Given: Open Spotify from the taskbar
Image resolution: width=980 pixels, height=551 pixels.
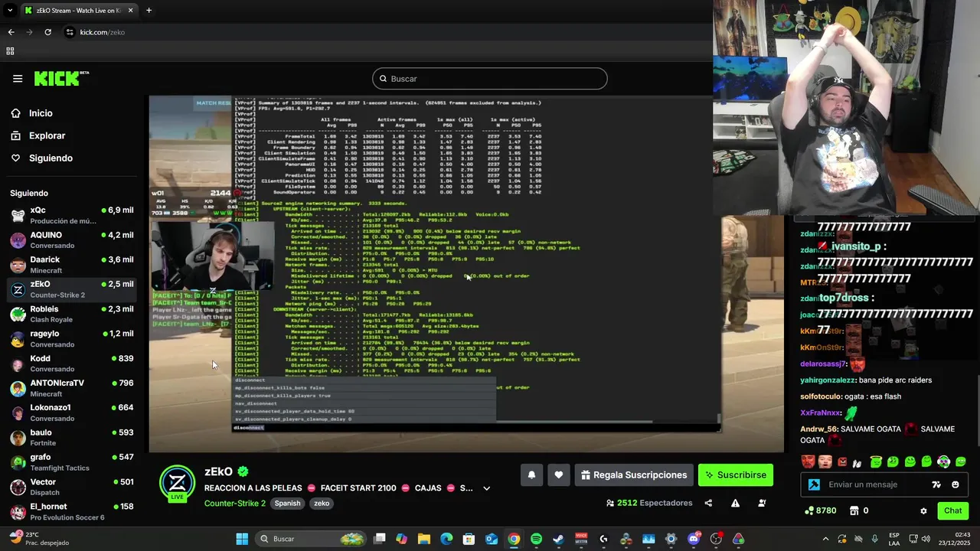Looking at the screenshot, I should point(536,539).
